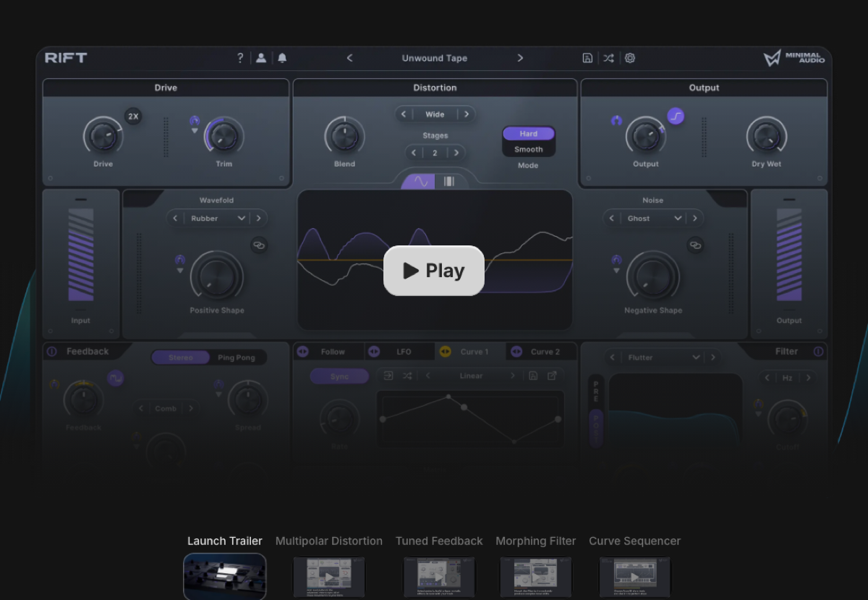The width and height of the screenshot is (868, 600).
Task: Select previous feedback type before Comb
Action: pos(141,408)
